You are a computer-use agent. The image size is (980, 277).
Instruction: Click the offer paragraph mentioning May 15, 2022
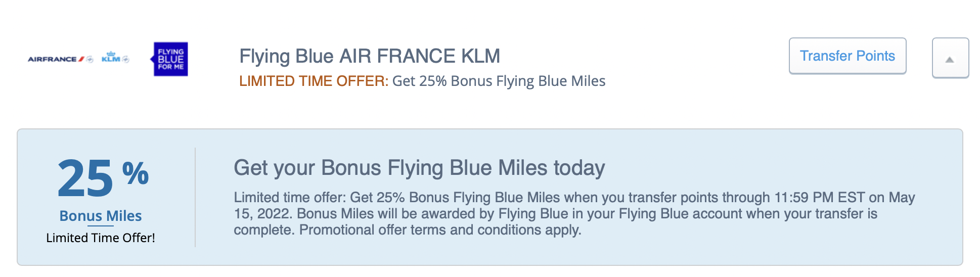pos(574,213)
